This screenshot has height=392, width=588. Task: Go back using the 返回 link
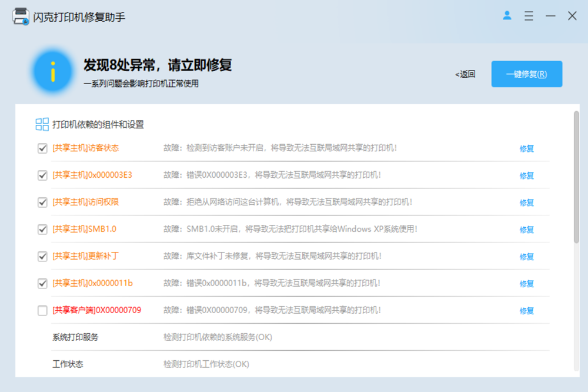465,74
